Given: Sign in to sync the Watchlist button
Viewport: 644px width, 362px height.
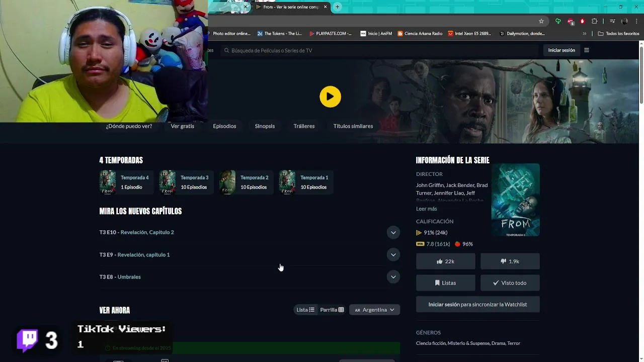Looking at the screenshot, I should [x=477, y=305].
